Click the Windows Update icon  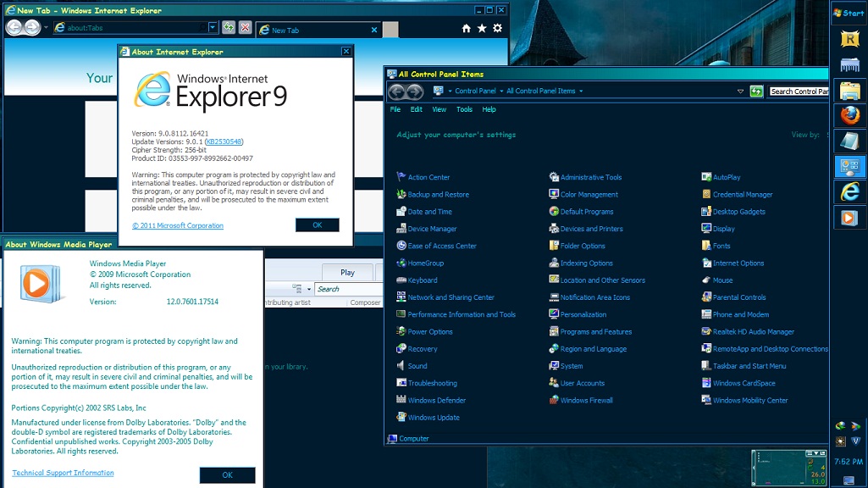point(401,417)
